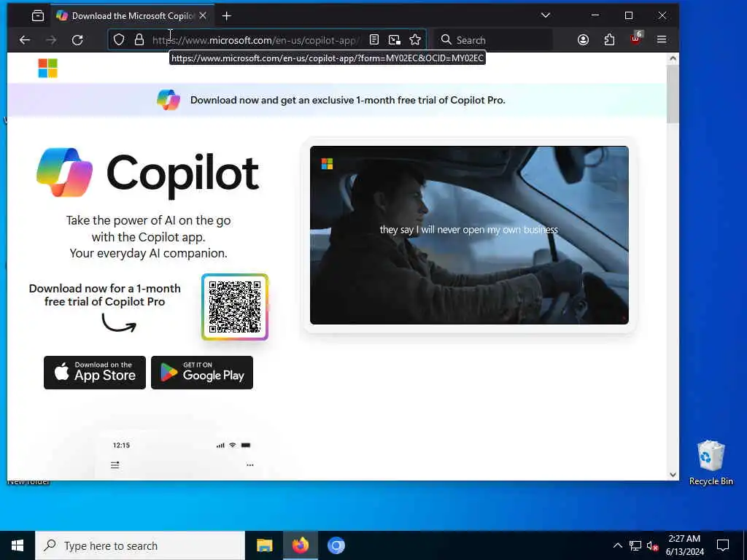Click the network status tray icon
The image size is (747, 560).
pyautogui.click(x=635, y=545)
